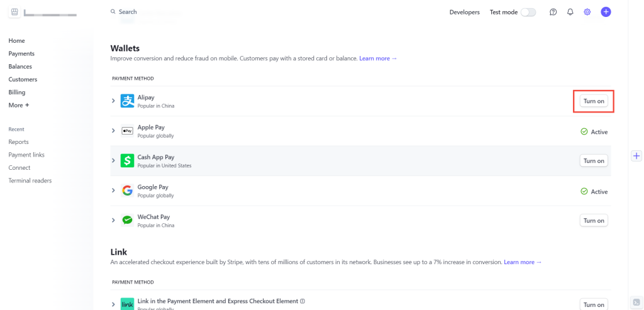Expand the Alipay payment method row
The image size is (644, 310).
click(114, 101)
